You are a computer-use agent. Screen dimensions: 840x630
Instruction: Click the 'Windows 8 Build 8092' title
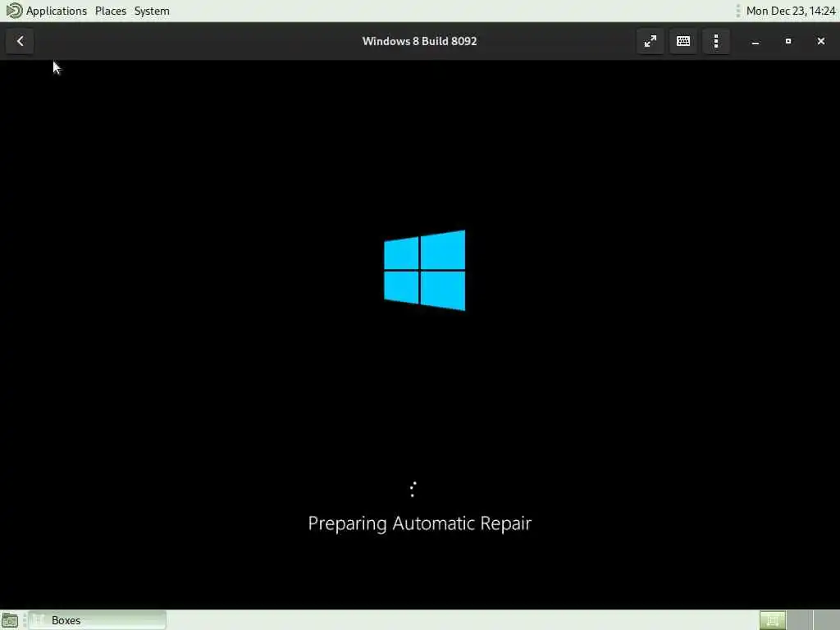click(x=419, y=41)
